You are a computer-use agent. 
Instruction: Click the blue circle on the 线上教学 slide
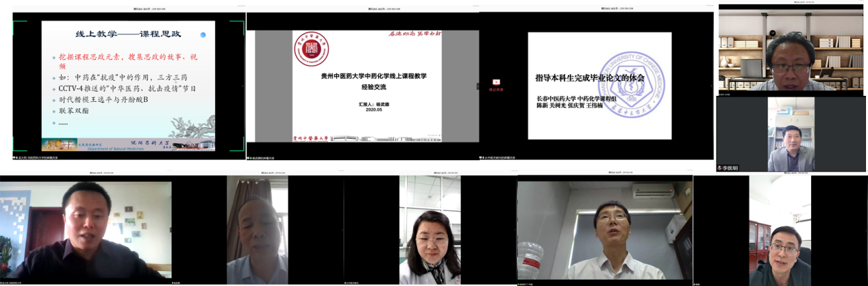203,34
